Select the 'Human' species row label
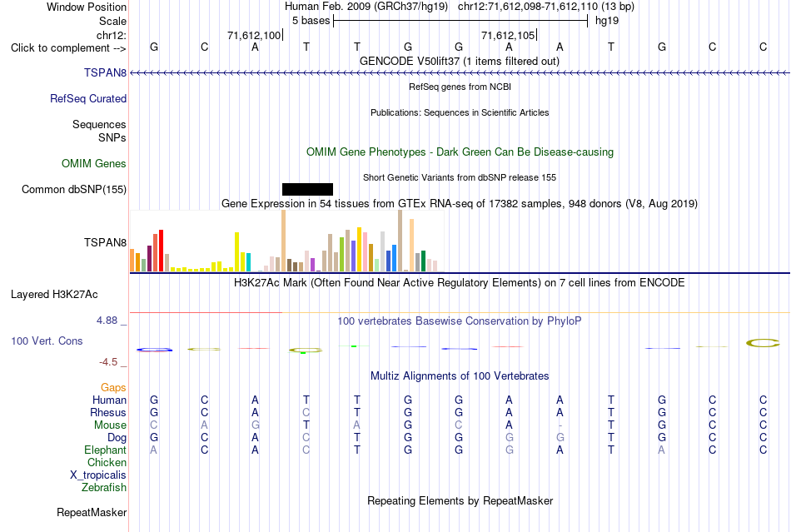 tap(109, 400)
